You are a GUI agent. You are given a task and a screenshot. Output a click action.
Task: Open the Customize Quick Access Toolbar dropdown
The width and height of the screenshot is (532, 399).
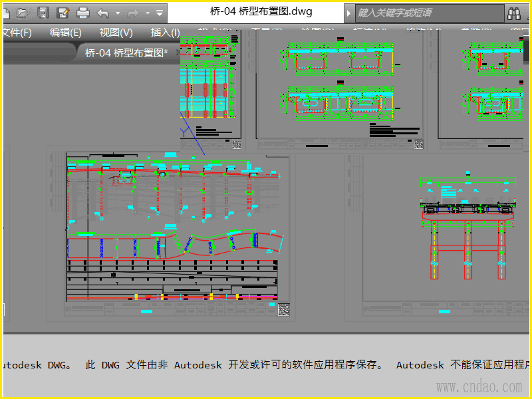(x=160, y=13)
